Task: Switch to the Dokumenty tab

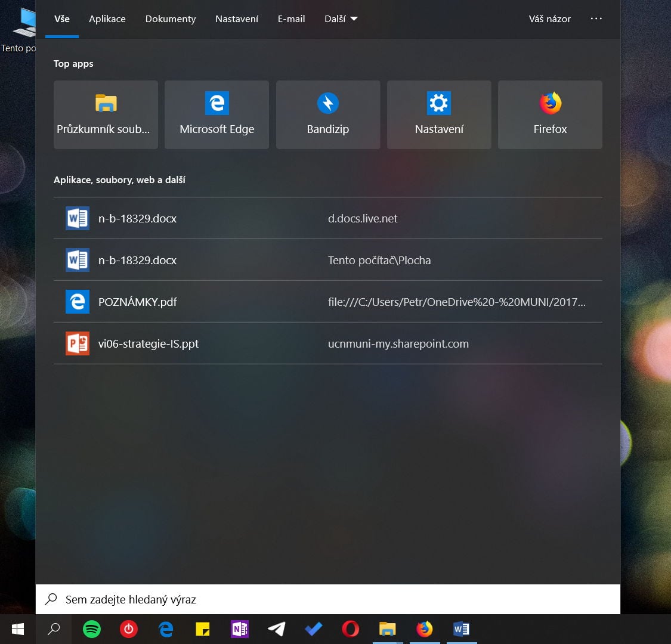Action: [x=171, y=19]
